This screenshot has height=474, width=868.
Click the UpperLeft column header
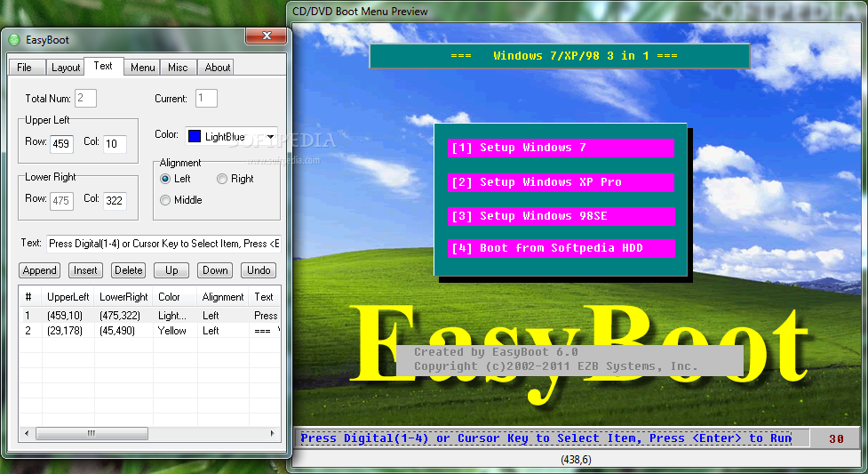pyautogui.click(x=68, y=297)
